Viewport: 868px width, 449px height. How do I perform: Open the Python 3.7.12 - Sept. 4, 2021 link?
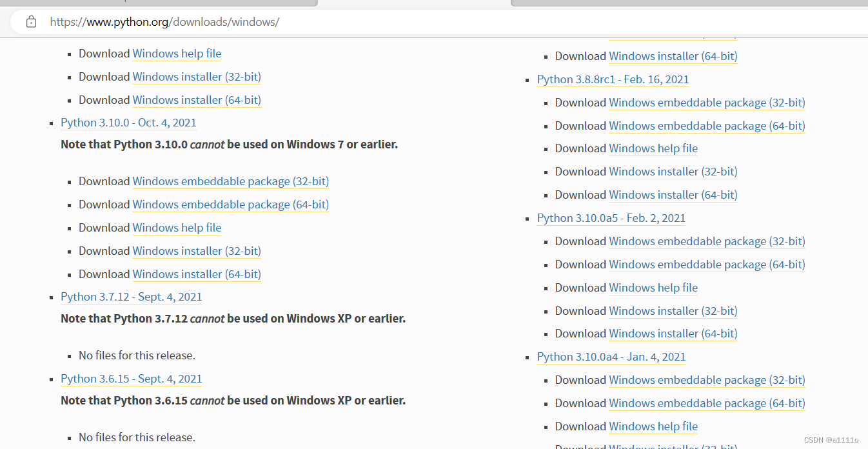[131, 297]
